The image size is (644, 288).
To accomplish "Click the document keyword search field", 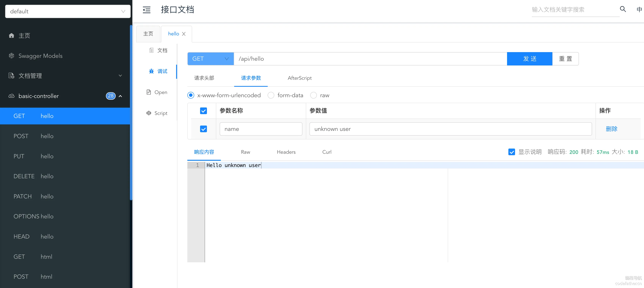I will coord(575,10).
